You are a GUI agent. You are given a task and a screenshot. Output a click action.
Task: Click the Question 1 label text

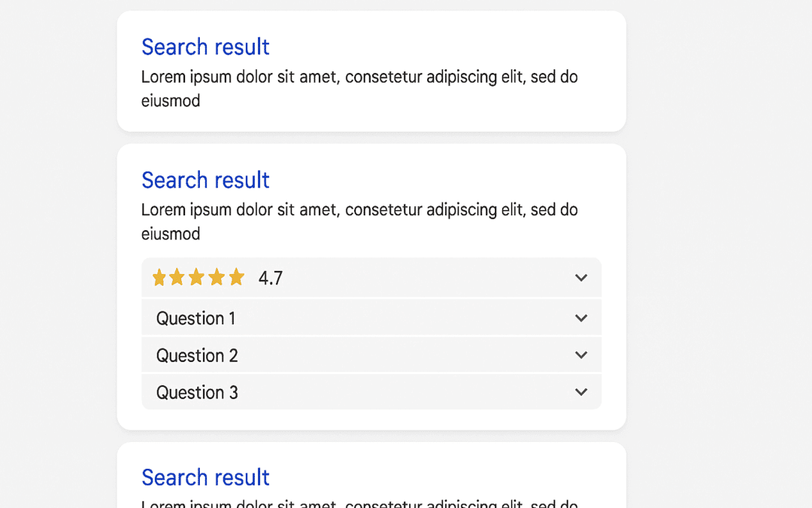195,318
